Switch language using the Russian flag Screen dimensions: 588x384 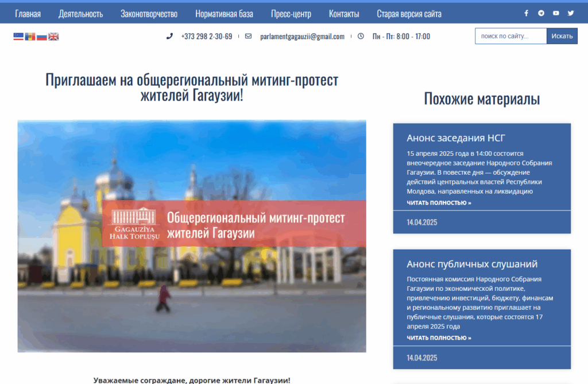pyautogui.click(x=41, y=36)
